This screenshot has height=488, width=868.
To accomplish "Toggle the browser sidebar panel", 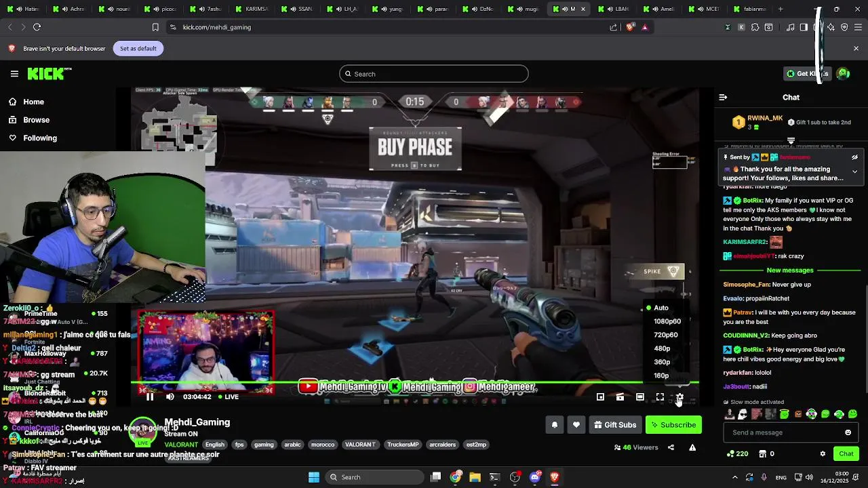I will [x=804, y=27].
